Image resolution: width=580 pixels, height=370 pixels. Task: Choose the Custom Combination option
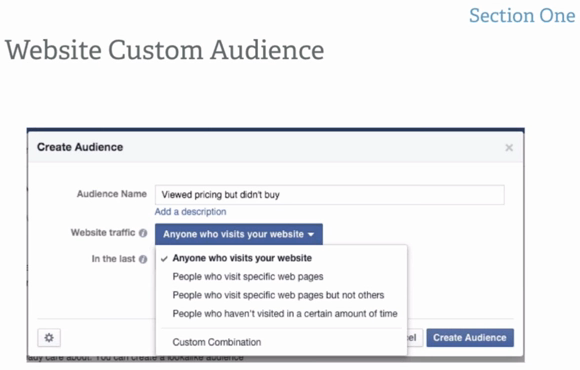(x=217, y=342)
